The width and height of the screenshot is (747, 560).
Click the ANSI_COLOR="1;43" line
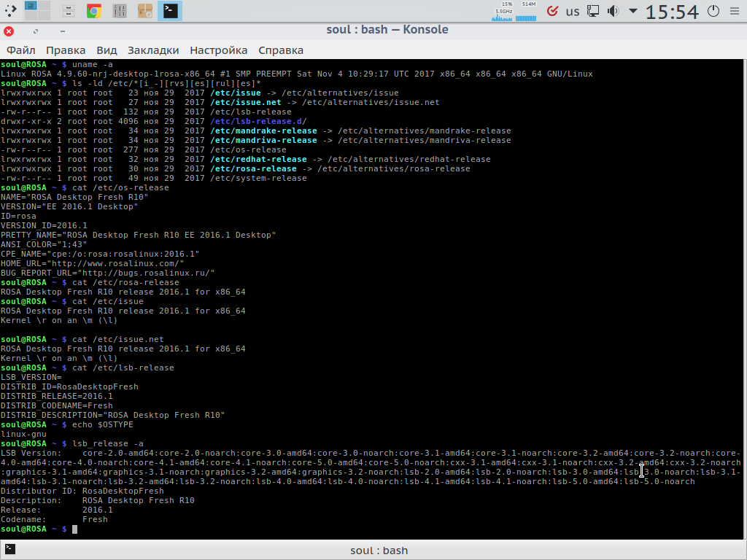point(44,245)
